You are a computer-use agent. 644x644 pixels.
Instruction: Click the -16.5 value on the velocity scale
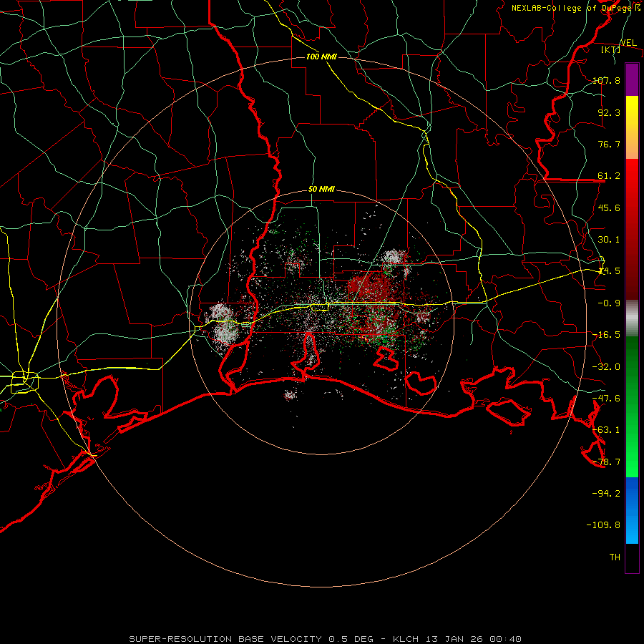pos(606,335)
